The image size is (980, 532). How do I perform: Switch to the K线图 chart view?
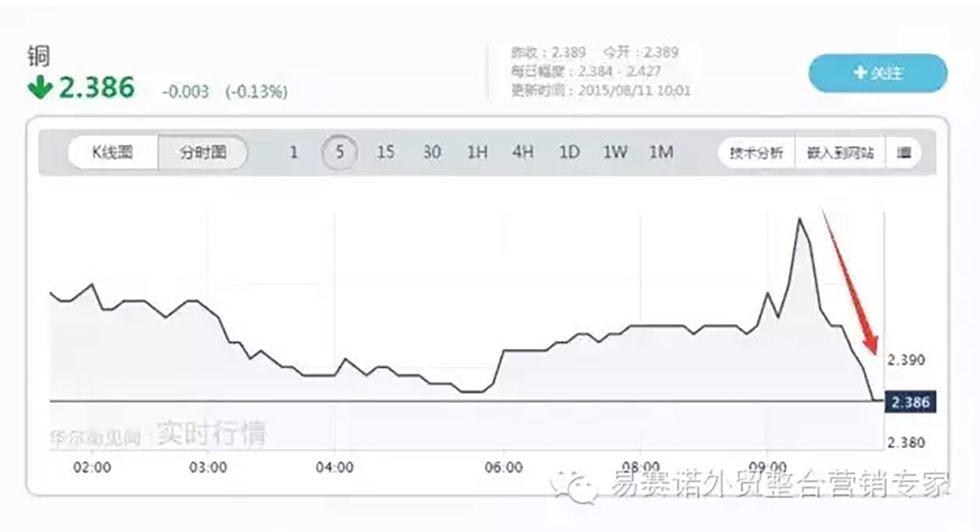(112, 153)
